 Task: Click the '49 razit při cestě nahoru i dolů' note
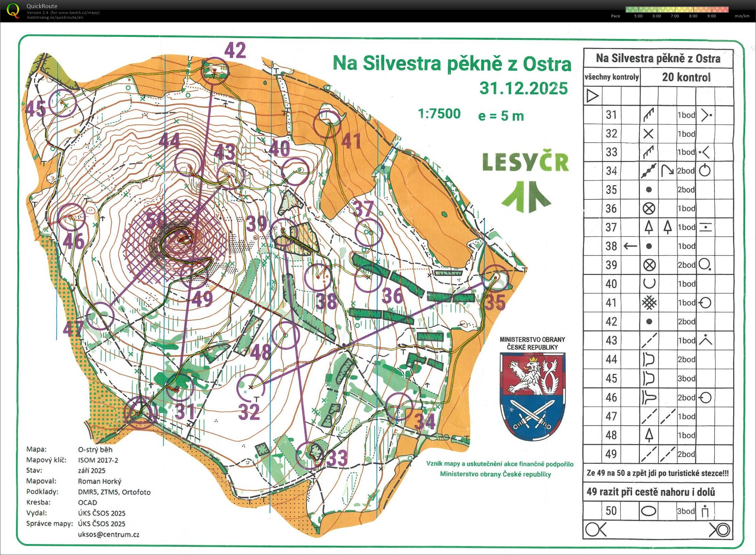click(651, 492)
